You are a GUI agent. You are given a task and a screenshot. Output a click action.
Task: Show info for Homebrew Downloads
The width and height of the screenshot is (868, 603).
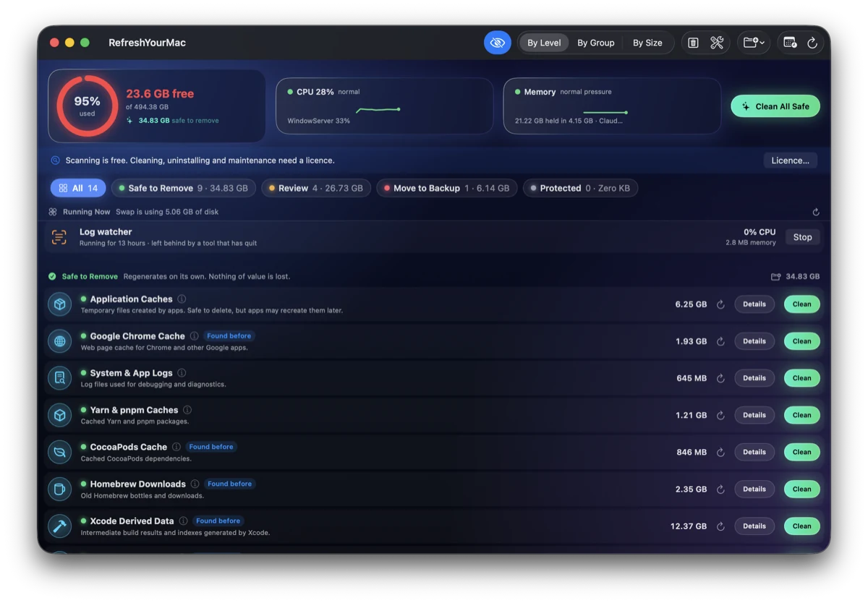195,484
